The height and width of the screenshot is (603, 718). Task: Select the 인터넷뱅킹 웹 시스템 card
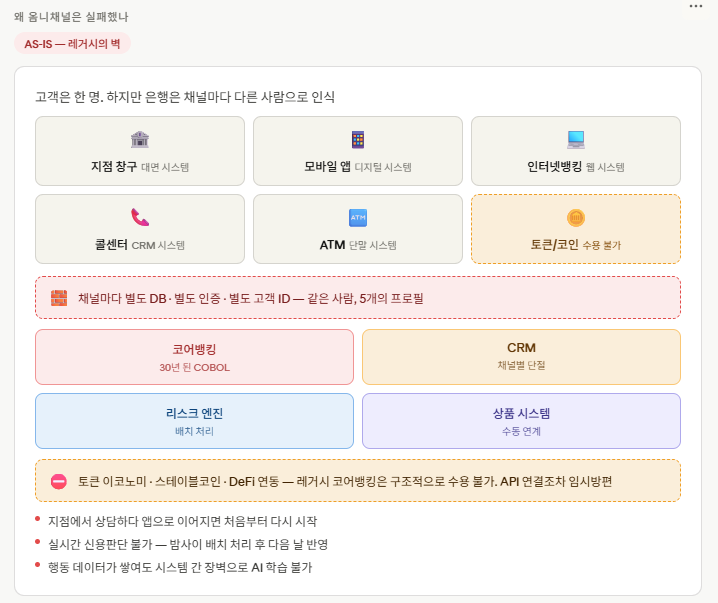click(x=576, y=151)
